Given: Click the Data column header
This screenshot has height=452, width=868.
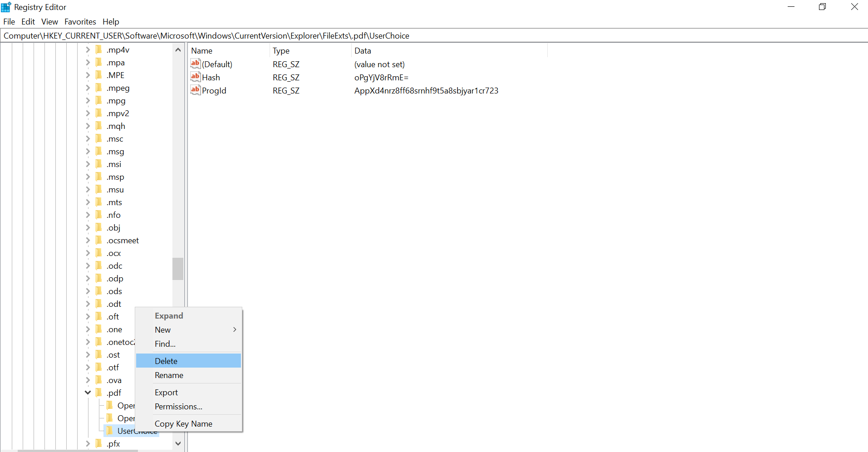Looking at the screenshot, I should pyautogui.click(x=363, y=51).
